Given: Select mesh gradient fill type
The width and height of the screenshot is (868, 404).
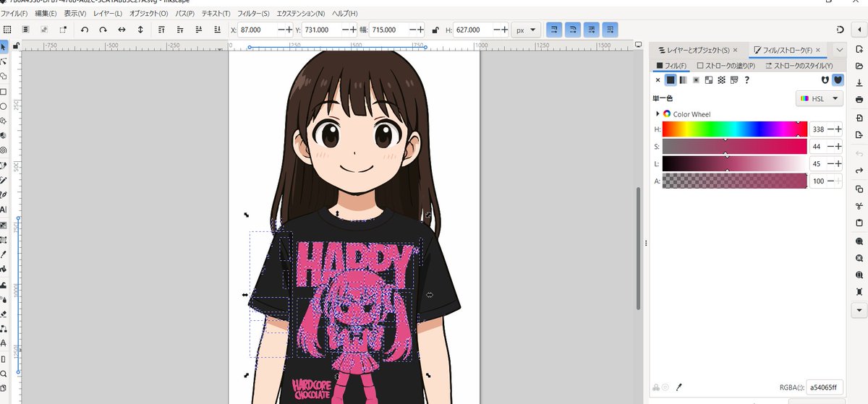Looking at the screenshot, I should [709, 80].
